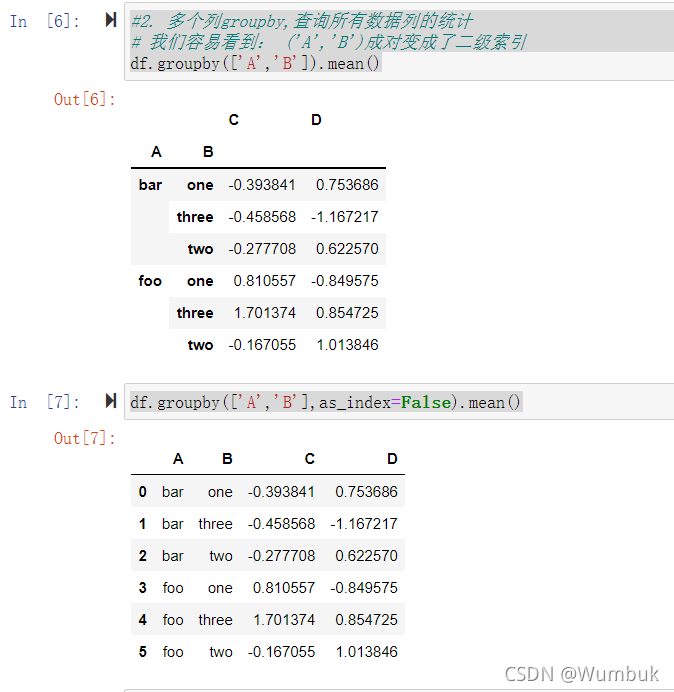Click the In [6] prompt label

pos(45,21)
